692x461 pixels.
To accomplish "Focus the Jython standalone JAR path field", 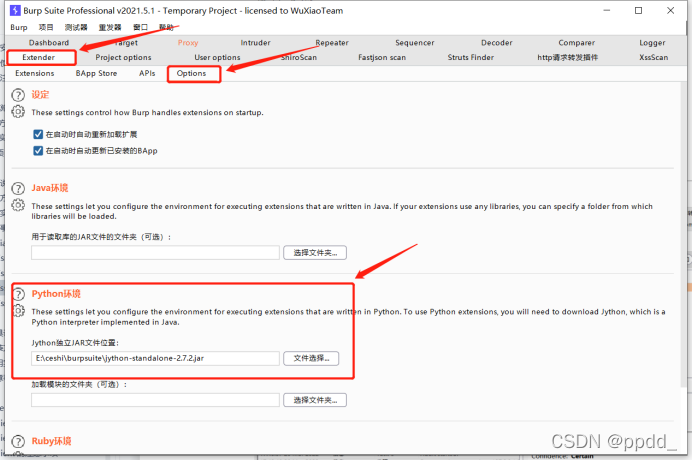I will point(155,358).
